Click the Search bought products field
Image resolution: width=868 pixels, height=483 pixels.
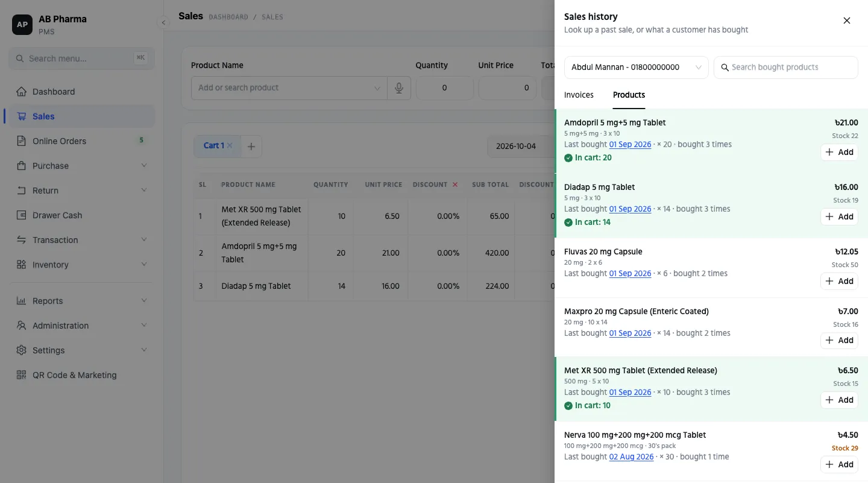(x=785, y=68)
